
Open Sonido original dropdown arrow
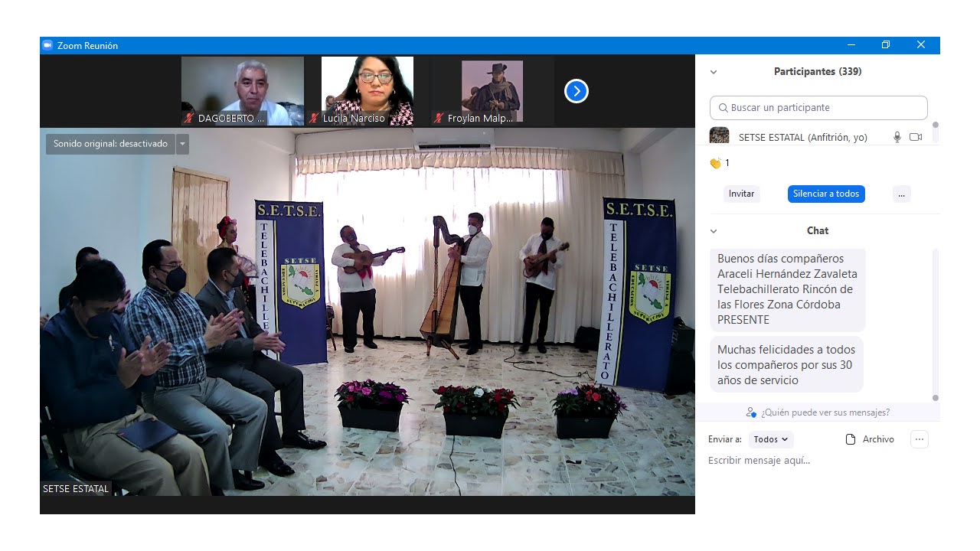point(182,144)
